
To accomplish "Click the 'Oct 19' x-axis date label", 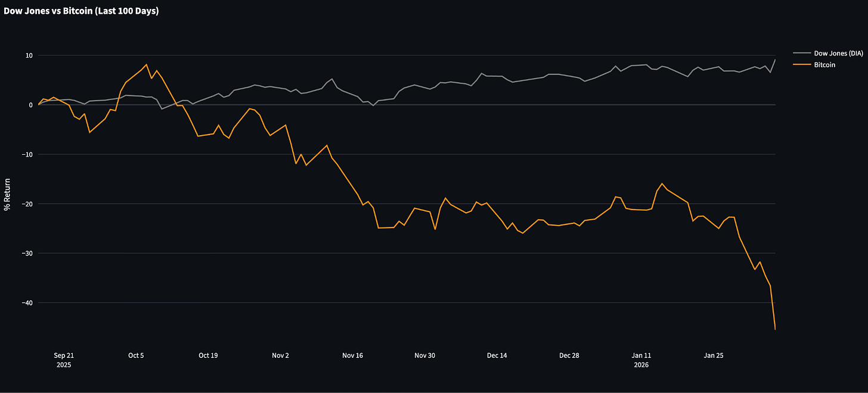I will tap(208, 355).
